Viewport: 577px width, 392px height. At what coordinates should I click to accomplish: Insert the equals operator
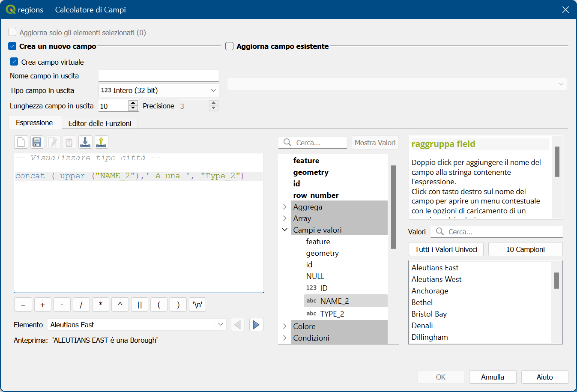coord(23,305)
